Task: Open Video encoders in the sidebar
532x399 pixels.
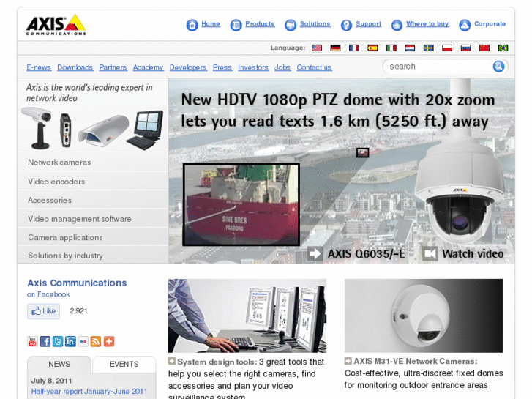Action: click(93, 182)
